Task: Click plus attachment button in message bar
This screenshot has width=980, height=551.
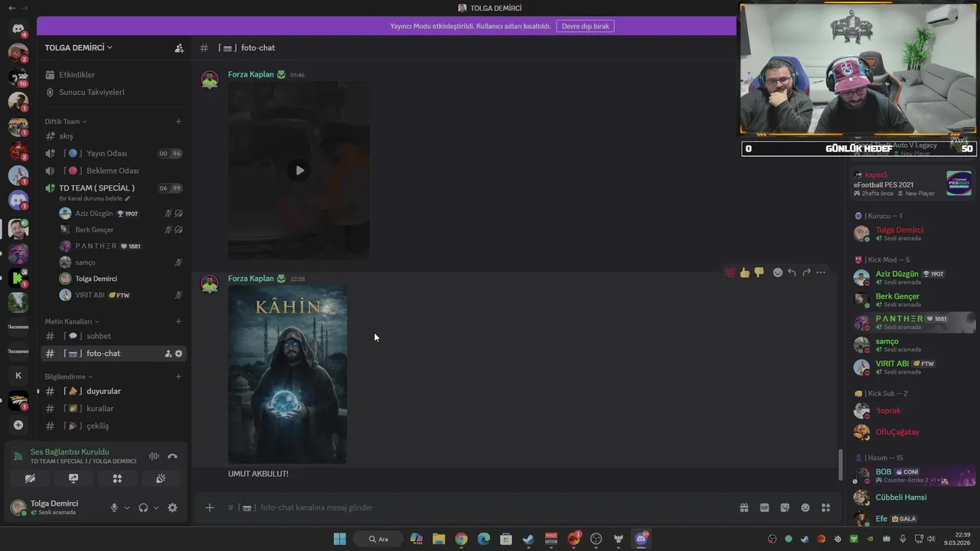Action: point(209,507)
